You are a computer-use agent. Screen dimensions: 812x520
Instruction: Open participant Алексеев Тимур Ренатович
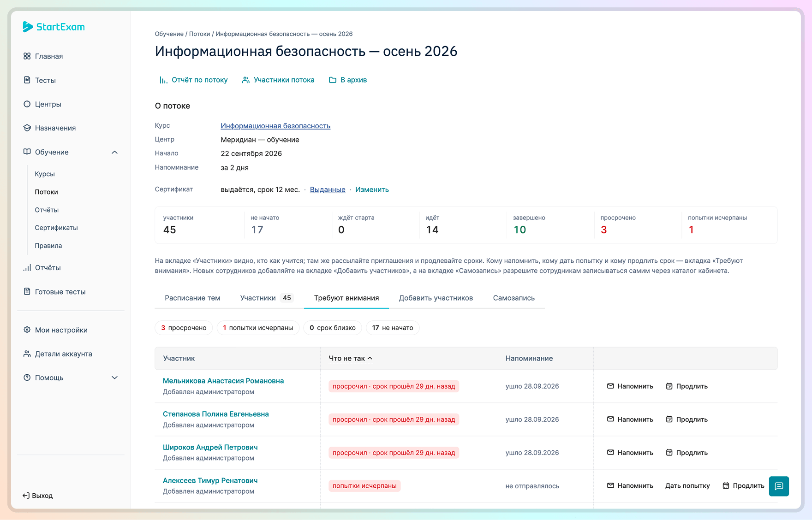pyautogui.click(x=210, y=480)
